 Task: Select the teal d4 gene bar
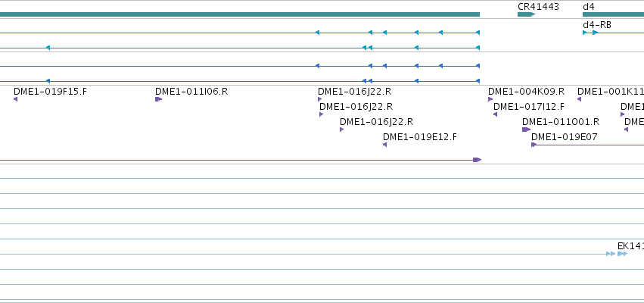pos(613,14)
